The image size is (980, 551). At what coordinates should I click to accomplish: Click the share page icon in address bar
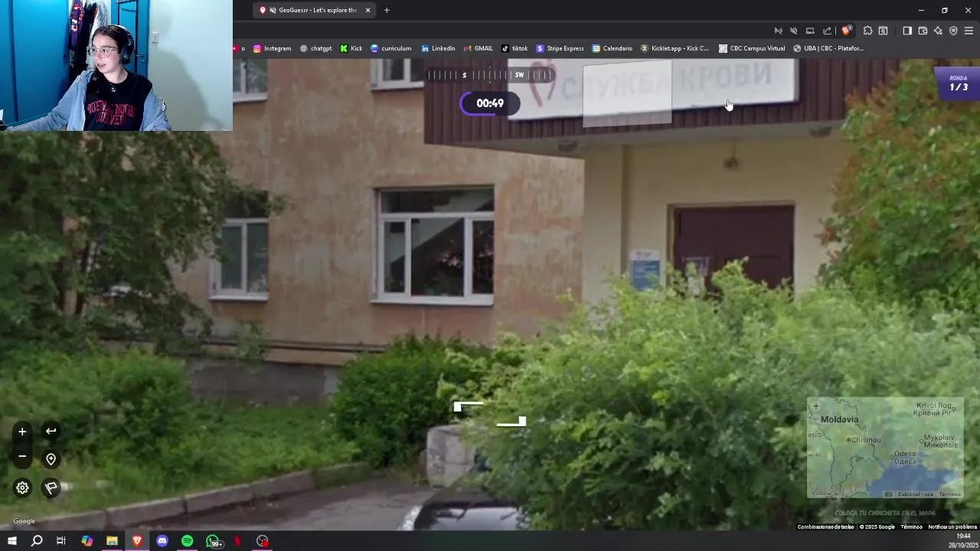[827, 31]
